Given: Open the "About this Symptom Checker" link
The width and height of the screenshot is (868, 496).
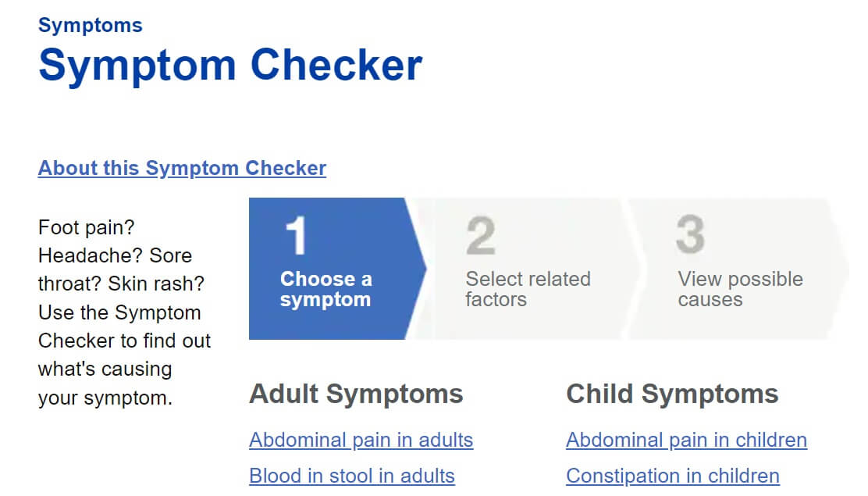Looking at the screenshot, I should tap(182, 168).
